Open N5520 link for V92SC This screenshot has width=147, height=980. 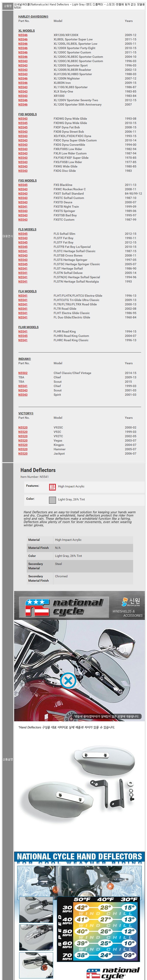tap(23, 428)
